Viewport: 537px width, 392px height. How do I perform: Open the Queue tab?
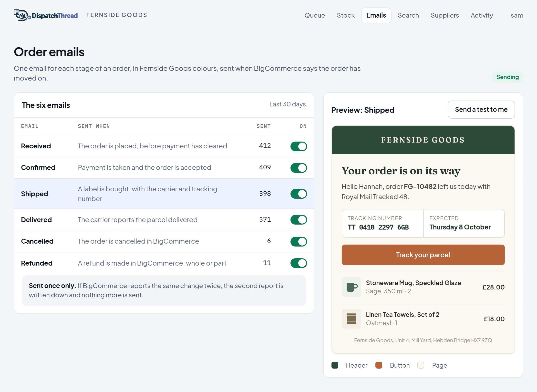[x=315, y=15]
